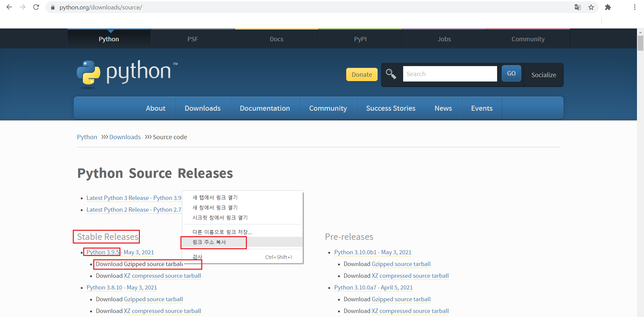This screenshot has height=317, width=644.
Task: Click the 'Source code' breadcrumb text
Action: [x=170, y=137]
